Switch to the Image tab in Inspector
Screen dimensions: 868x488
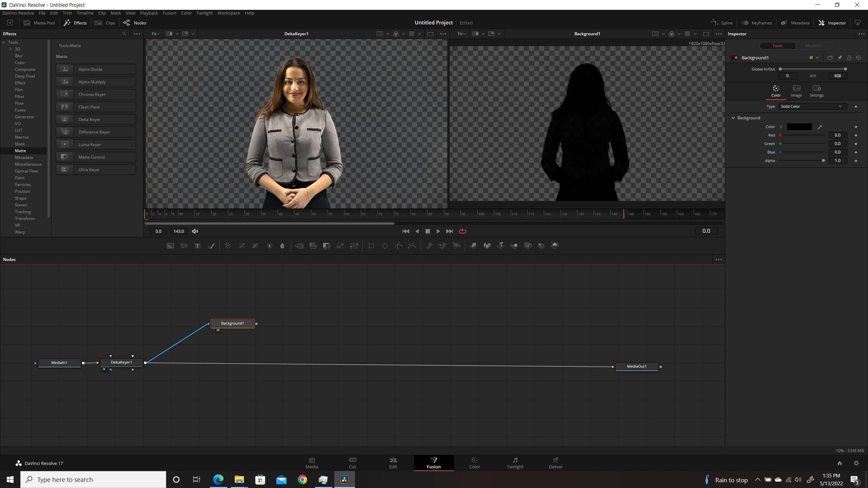[796, 91]
